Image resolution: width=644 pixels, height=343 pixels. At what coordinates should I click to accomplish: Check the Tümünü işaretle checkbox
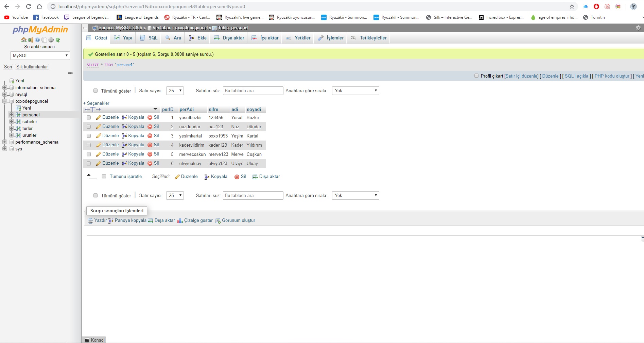(104, 176)
